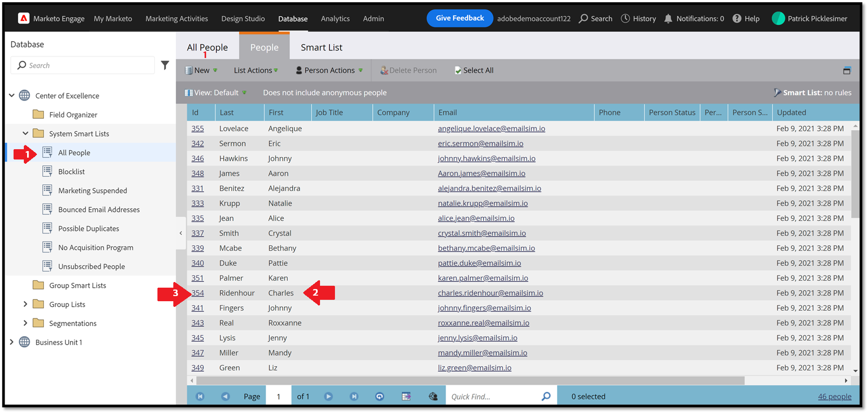This screenshot has width=868, height=413.
Task: Expand the Group Lists folder
Action: (26, 304)
